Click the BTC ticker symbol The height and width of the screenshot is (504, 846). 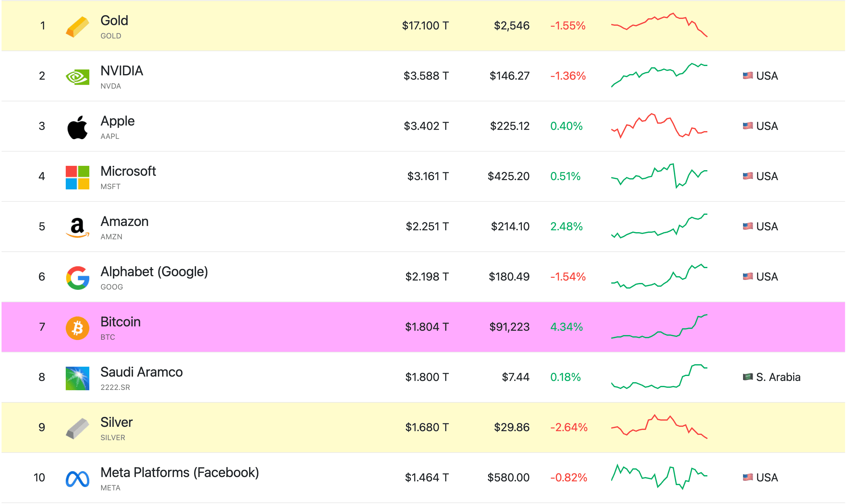pos(108,337)
